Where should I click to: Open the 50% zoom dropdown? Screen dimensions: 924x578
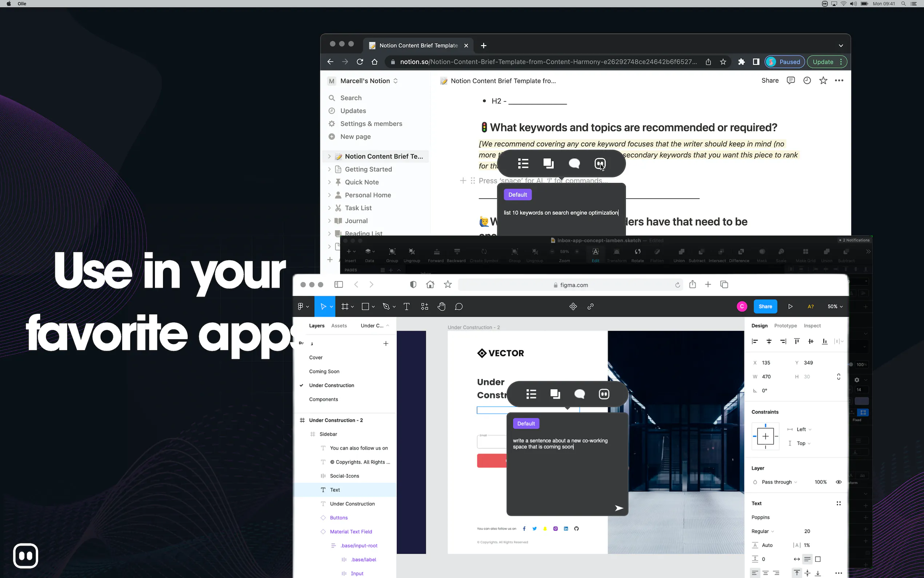(x=835, y=306)
